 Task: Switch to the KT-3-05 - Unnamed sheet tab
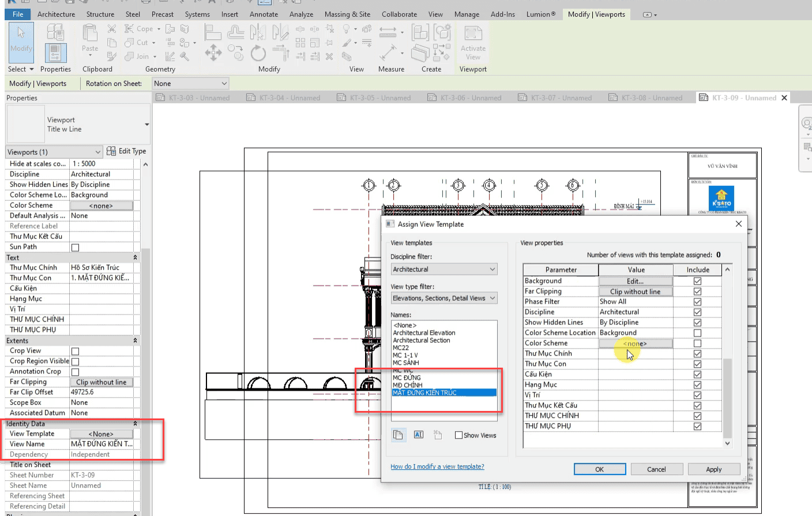point(374,98)
